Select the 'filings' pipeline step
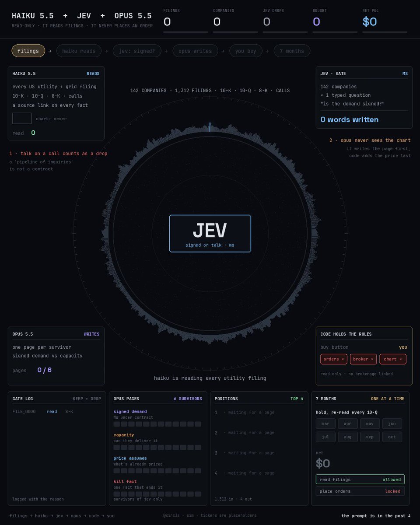The height and width of the screenshot is (525, 420). (x=28, y=51)
